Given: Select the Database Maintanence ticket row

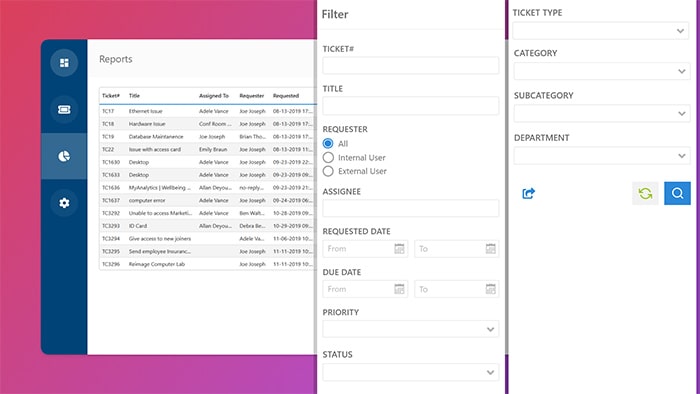Looking at the screenshot, I should tap(208, 137).
